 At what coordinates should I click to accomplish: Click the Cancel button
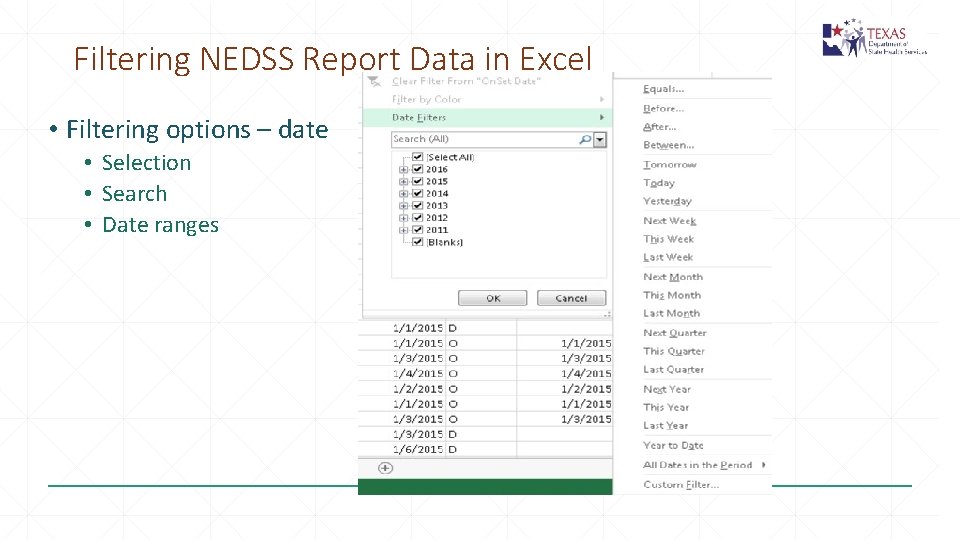point(571,298)
